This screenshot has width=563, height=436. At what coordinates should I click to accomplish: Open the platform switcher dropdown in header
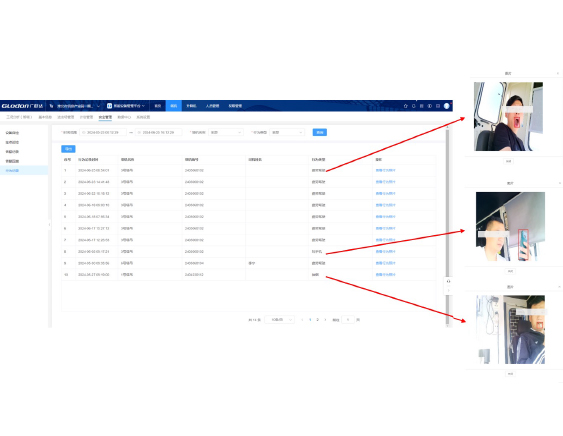pos(126,106)
